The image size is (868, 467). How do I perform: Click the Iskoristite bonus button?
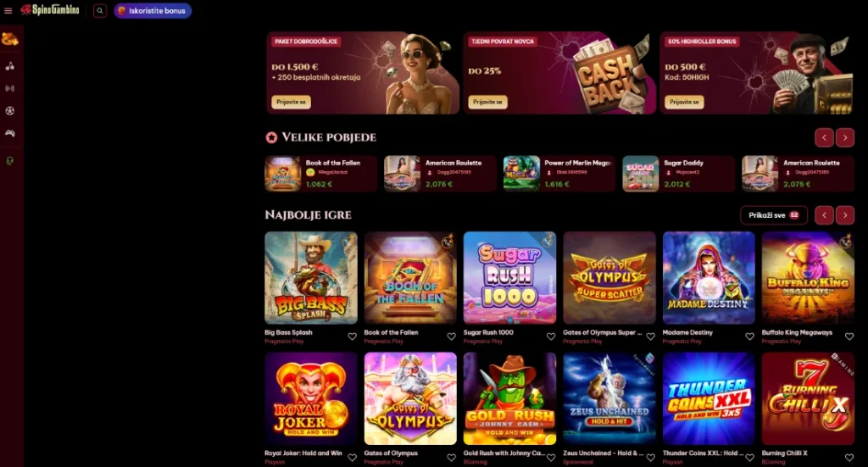tap(153, 10)
